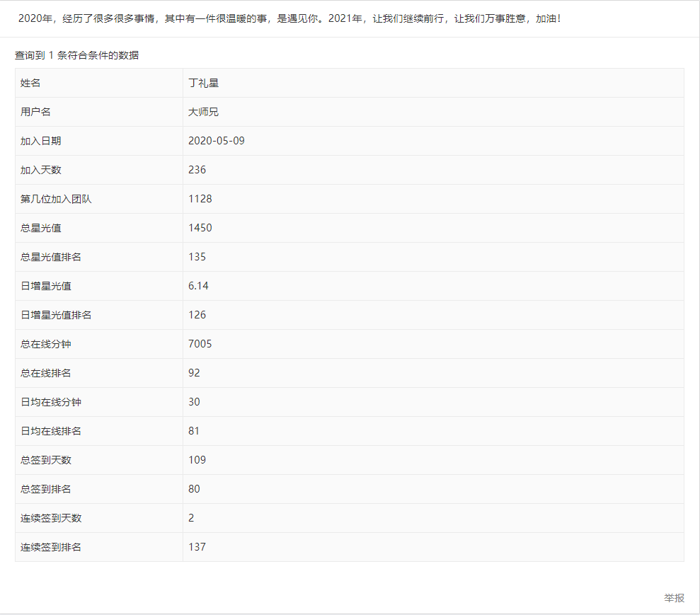
Task: Click the join date 2020-05-09
Action: pyautogui.click(x=217, y=141)
